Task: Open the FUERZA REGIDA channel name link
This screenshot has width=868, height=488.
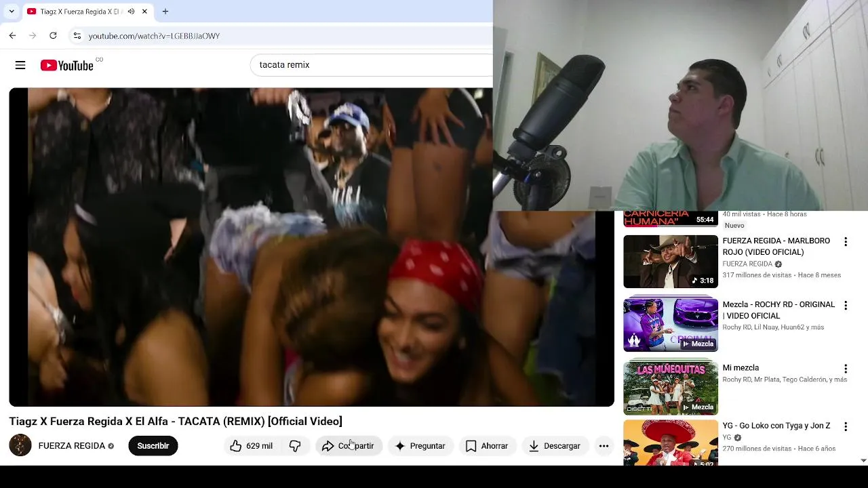Action: tap(71, 446)
